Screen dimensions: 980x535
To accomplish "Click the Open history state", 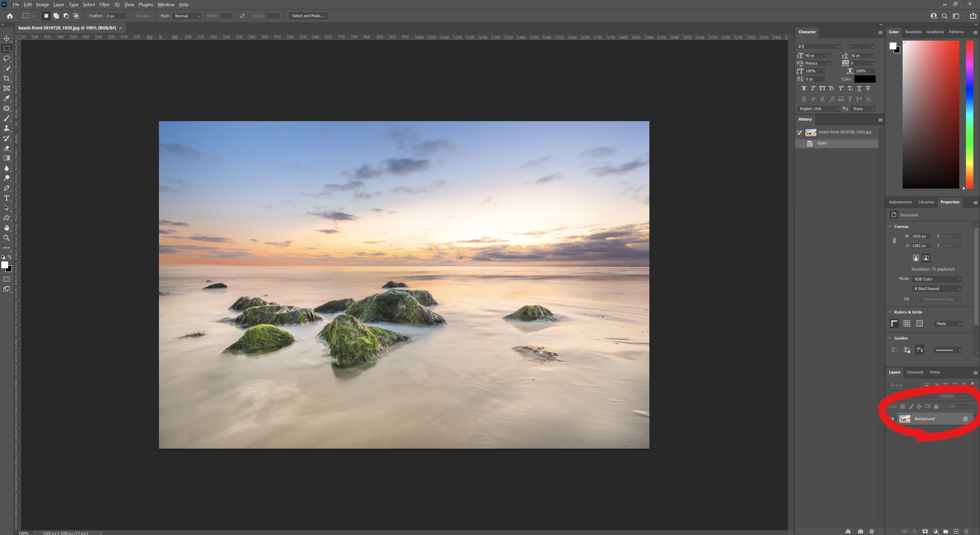I will (822, 143).
